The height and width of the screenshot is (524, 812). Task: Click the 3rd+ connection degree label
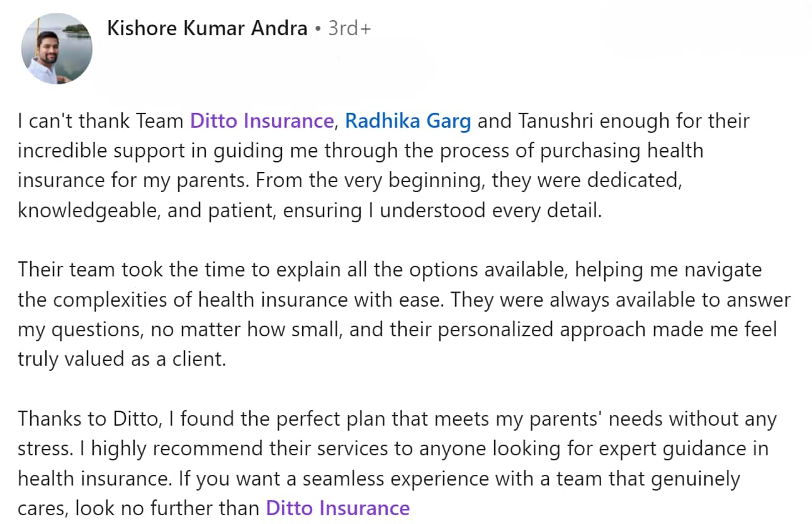[349, 28]
